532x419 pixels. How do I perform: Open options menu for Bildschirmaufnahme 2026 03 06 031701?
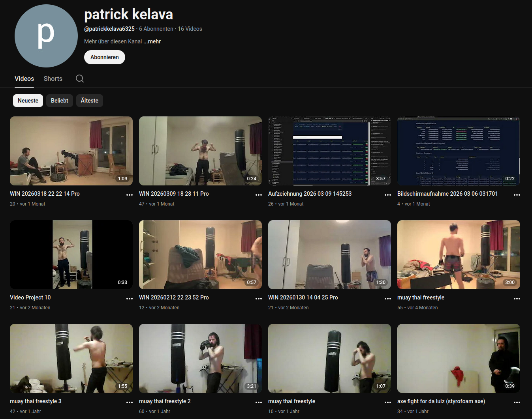517,195
